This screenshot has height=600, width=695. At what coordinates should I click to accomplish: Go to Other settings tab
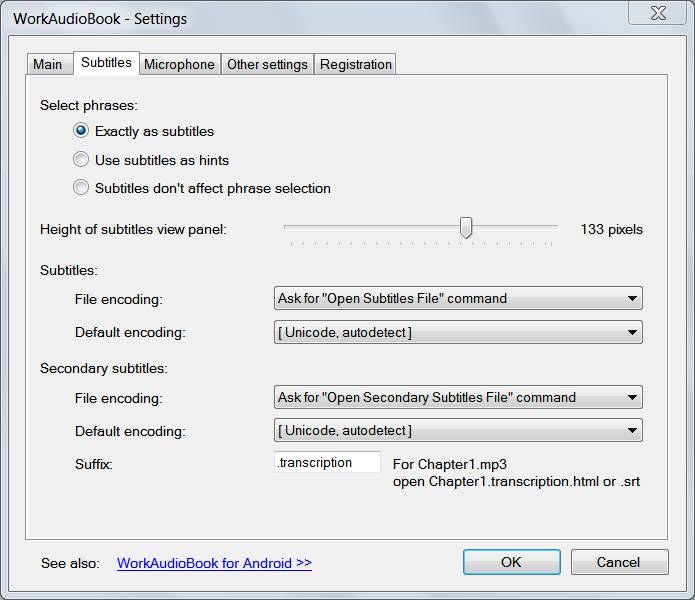pyautogui.click(x=267, y=64)
